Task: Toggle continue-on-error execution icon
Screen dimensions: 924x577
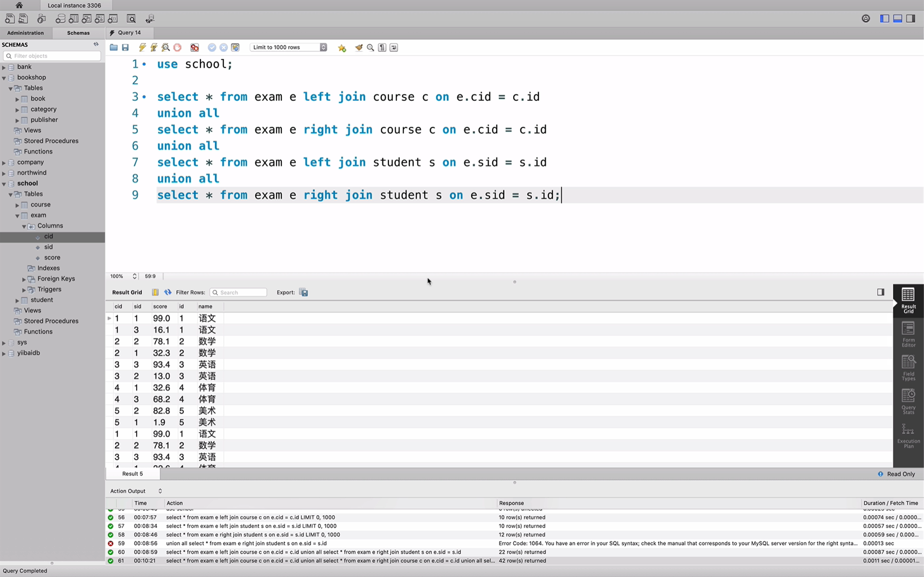Action: click(x=195, y=48)
